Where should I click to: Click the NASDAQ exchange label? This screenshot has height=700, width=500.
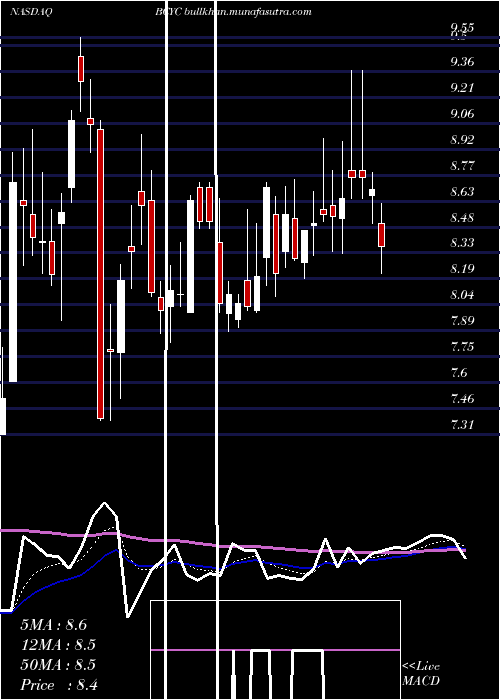31,12
